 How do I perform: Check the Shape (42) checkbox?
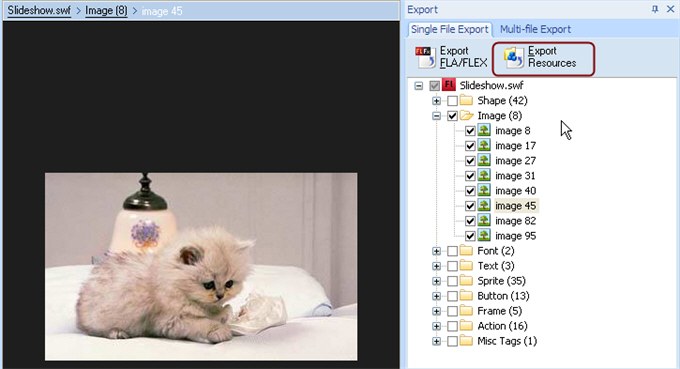point(452,101)
